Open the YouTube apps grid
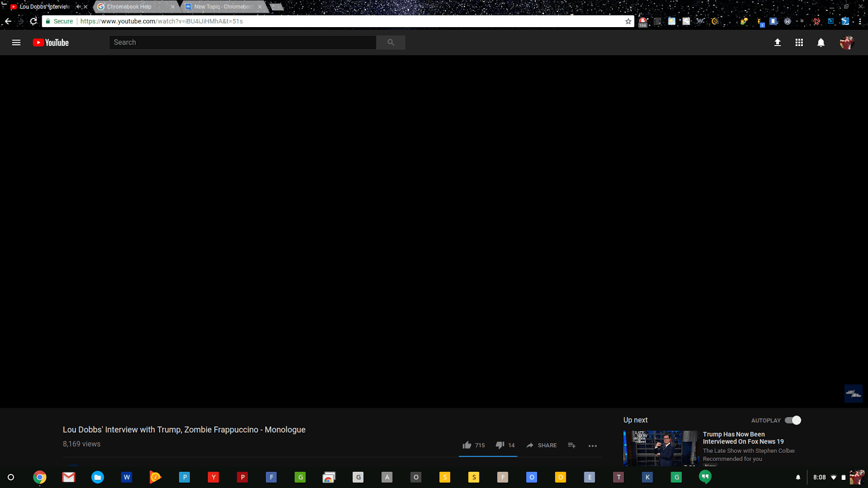This screenshot has width=868, height=488. coord(799,42)
